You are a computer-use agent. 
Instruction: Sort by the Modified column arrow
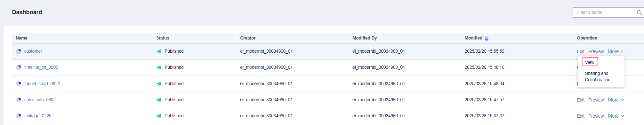[x=487, y=38]
